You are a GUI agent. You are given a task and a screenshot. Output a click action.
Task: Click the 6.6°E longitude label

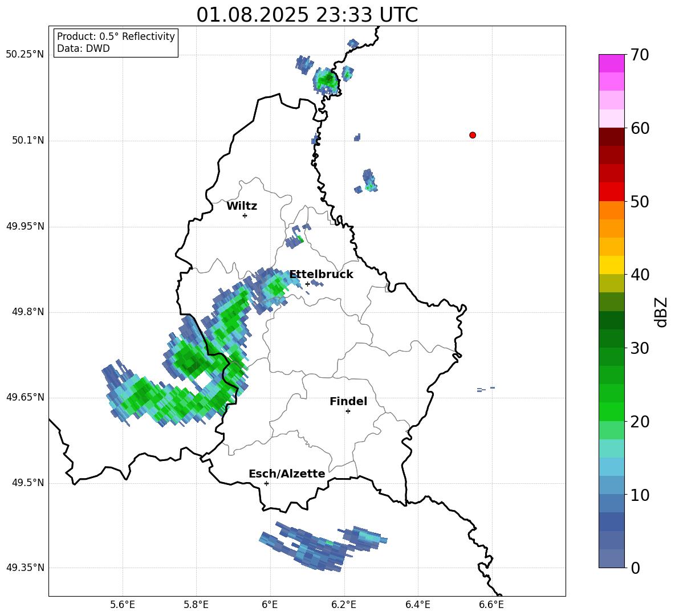[491, 605]
